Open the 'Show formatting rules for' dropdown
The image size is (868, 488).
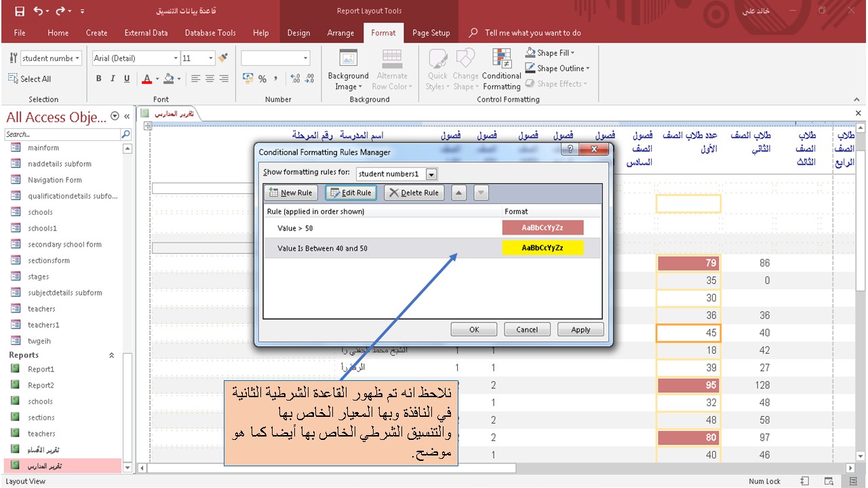[431, 174]
